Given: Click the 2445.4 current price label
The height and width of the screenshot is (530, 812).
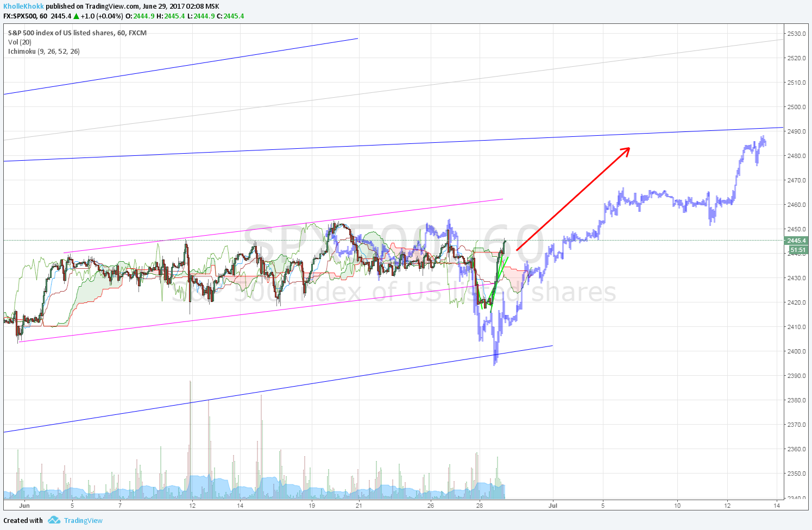Looking at the screenshot, I should pos(797,241).
